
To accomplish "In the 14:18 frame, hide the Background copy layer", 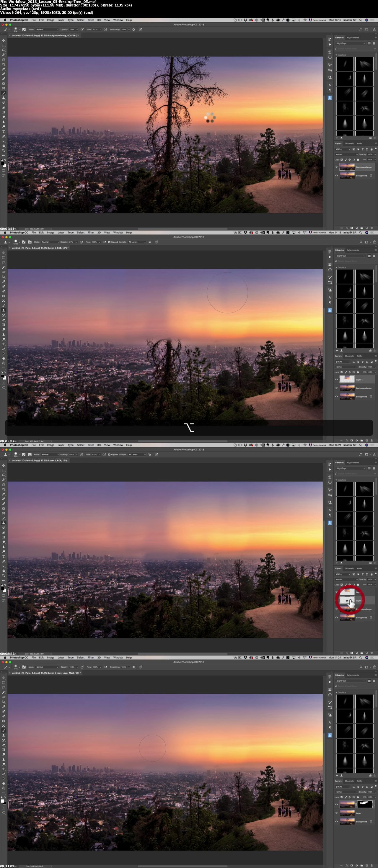I will (336, 388).
